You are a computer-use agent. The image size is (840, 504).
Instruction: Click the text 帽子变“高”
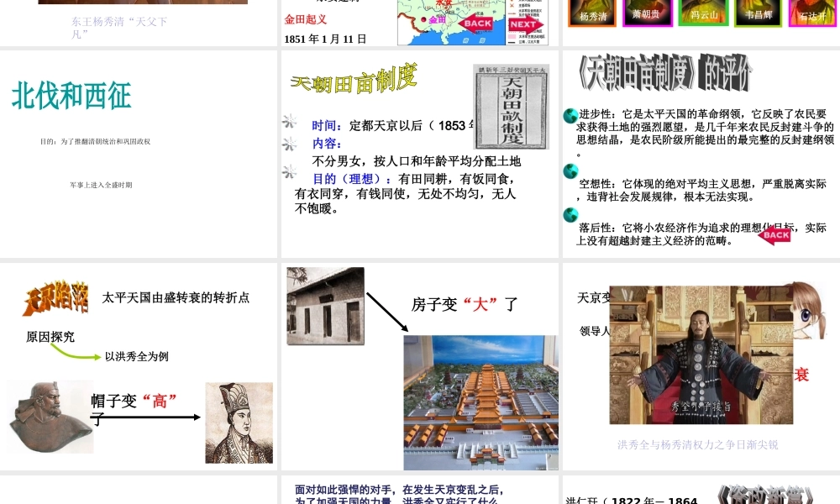tap(134, 401)
